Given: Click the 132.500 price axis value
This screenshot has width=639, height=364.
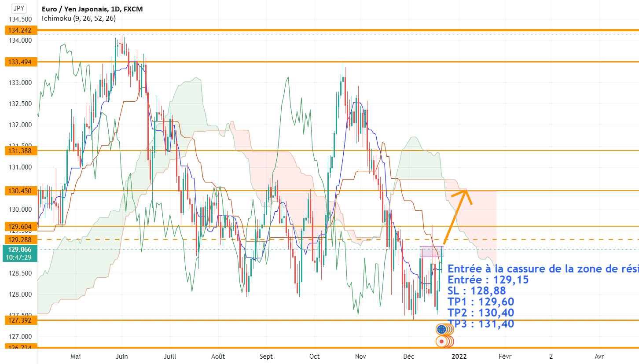Looking at the screenshot, I should (20, 104).
